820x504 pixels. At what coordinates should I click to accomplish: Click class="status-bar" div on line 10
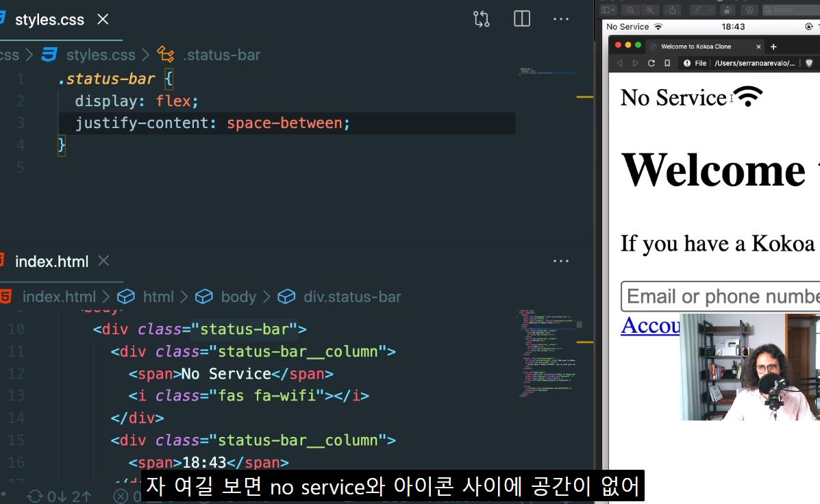pos(200,329)
